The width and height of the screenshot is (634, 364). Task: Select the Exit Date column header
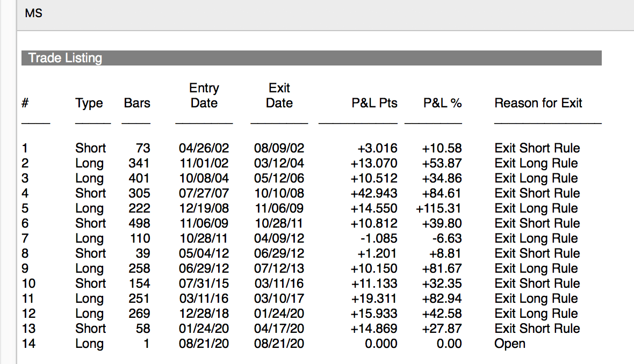pos(279,96)
